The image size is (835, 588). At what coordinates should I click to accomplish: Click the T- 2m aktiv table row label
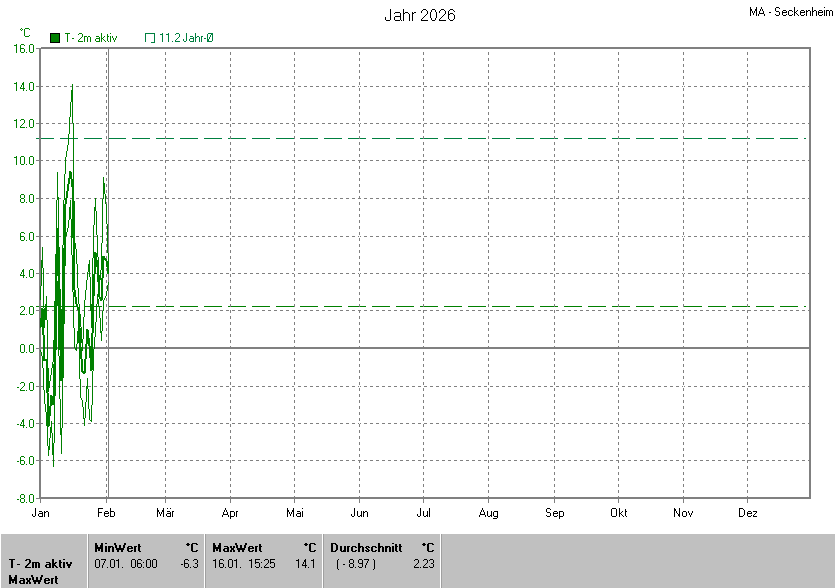42,563
